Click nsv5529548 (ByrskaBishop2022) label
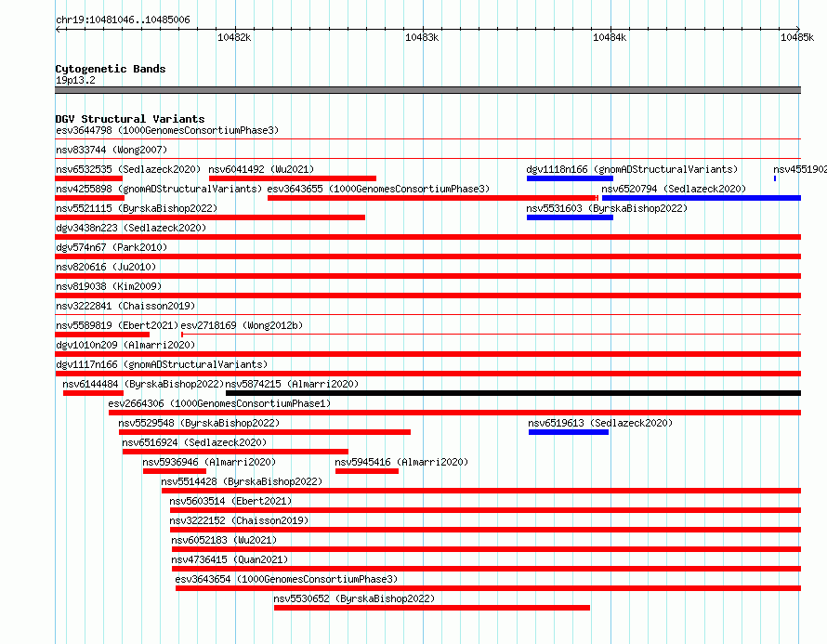The height and width of the screenshot is (644, 827). click(199, 423)
